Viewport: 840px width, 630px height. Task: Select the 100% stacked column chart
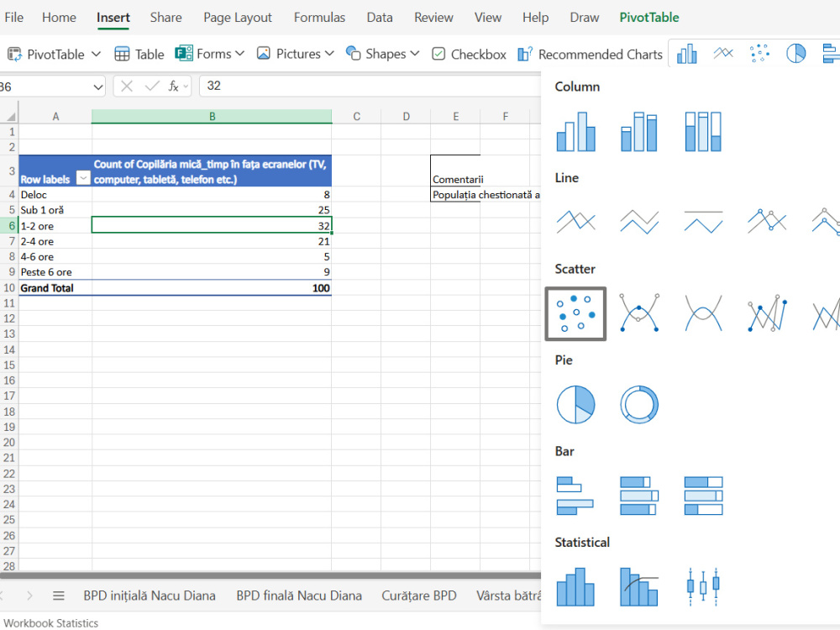coord(703,132)
